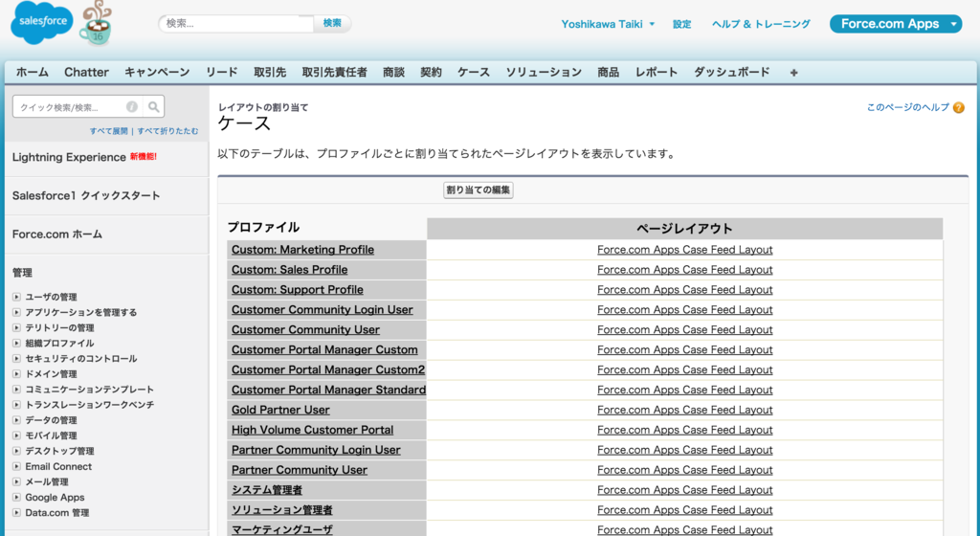Click the plus icon for all tabs
The height and width of the screenshot is (536, 980).
click(793, 73)
